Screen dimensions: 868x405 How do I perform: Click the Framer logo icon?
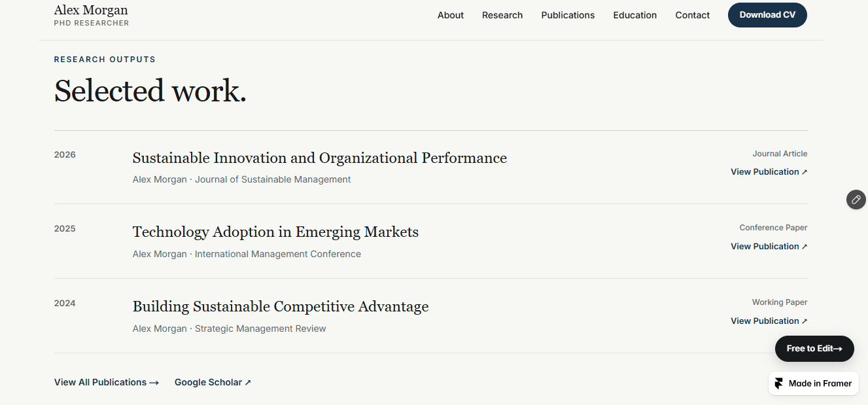(778, 383)
